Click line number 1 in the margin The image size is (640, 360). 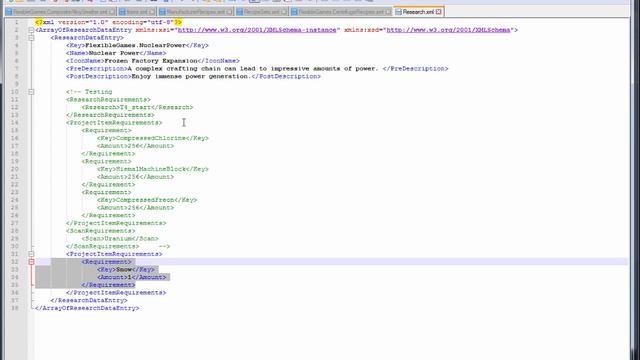(17, 22)
